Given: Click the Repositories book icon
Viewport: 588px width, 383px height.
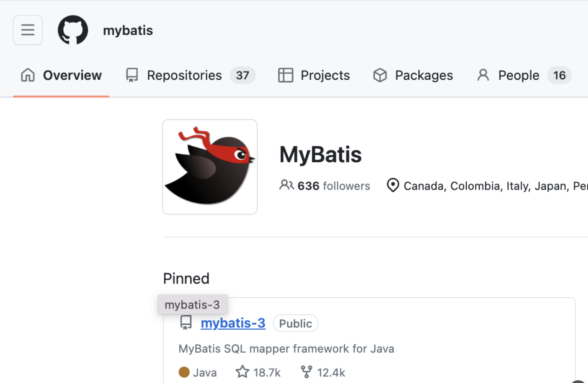Looking at the screenshot, I should pyautogui.click(x=132, y=75).
